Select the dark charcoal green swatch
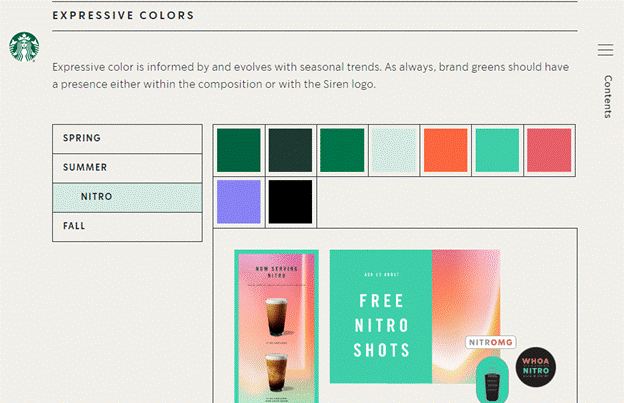Image resolution: width=624 pixels, height=403 pixels. (x=290, y=150)
